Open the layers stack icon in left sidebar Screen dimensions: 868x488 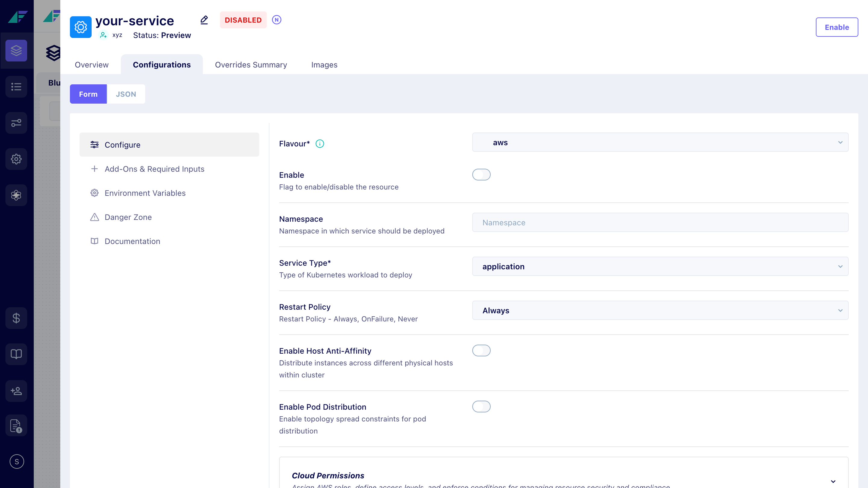point(16,51)
